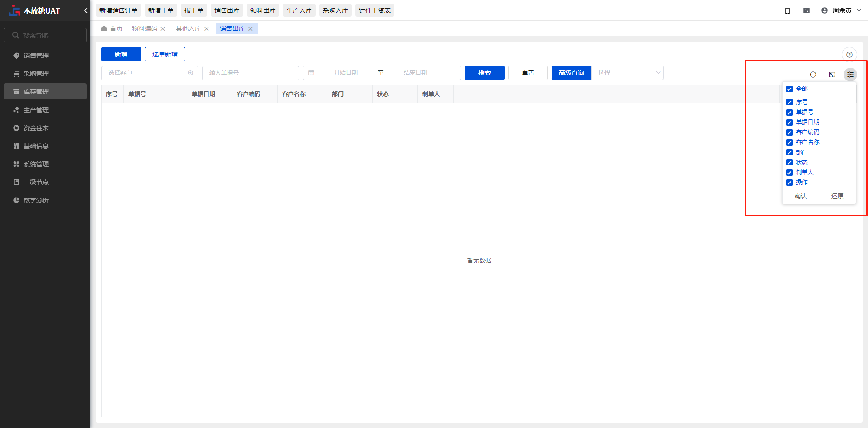Switch to the 其他入库 tab
The height and width of the screenshot is (428, 868).
(x=189, y=28)
